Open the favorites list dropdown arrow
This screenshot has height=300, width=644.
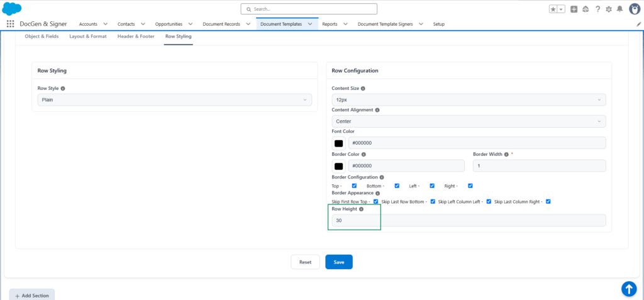(x=562, y=9)
